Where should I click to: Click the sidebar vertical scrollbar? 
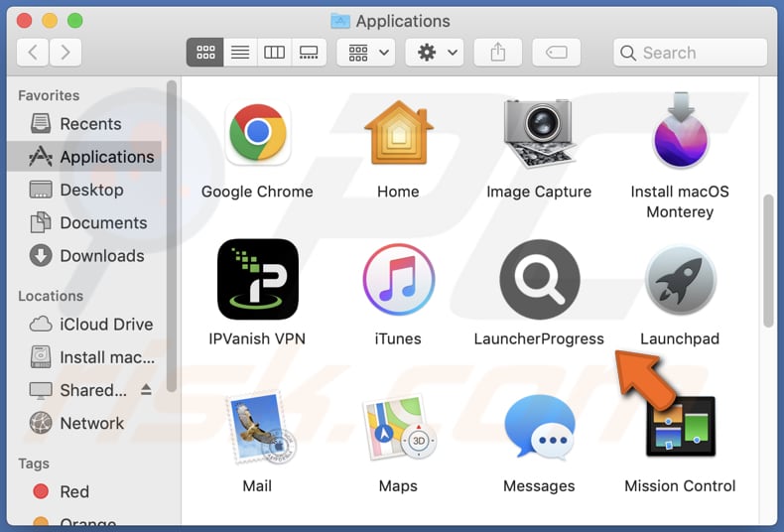point(172,235)
